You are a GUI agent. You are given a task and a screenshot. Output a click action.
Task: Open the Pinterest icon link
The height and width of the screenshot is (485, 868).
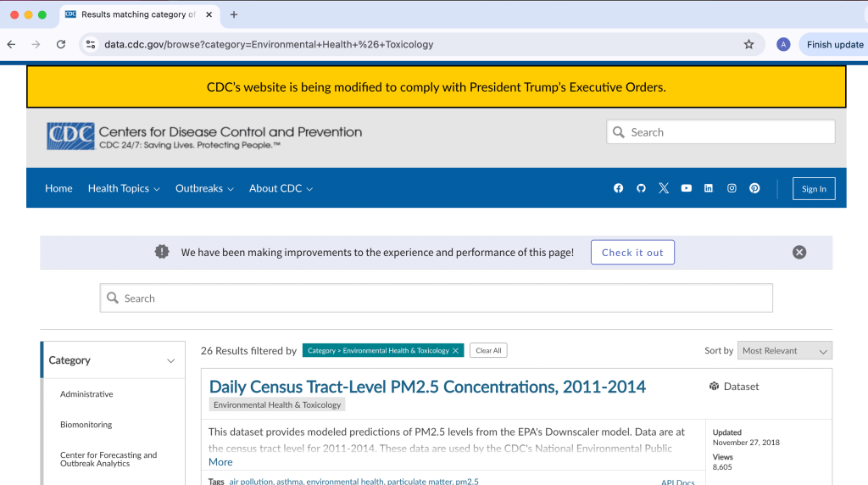pyautogui.click(x=754, y=188)
